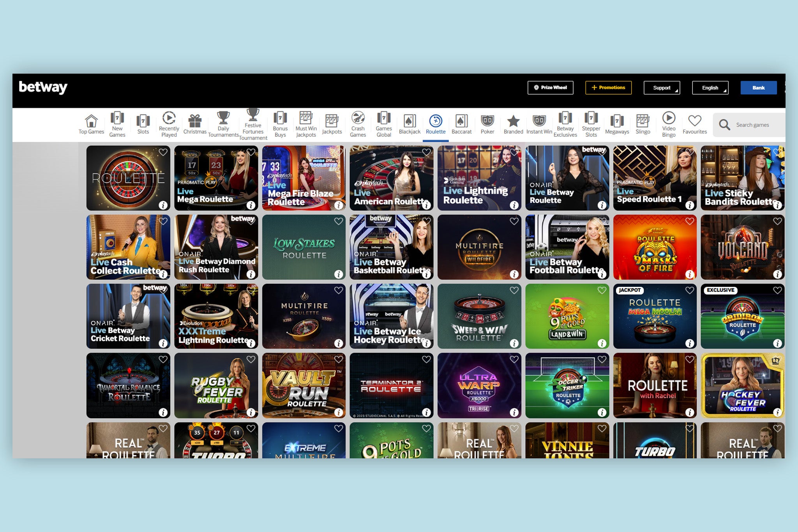The image size is (798, 532).
Task: Open the Top Games home category
Action: point(91,125)
